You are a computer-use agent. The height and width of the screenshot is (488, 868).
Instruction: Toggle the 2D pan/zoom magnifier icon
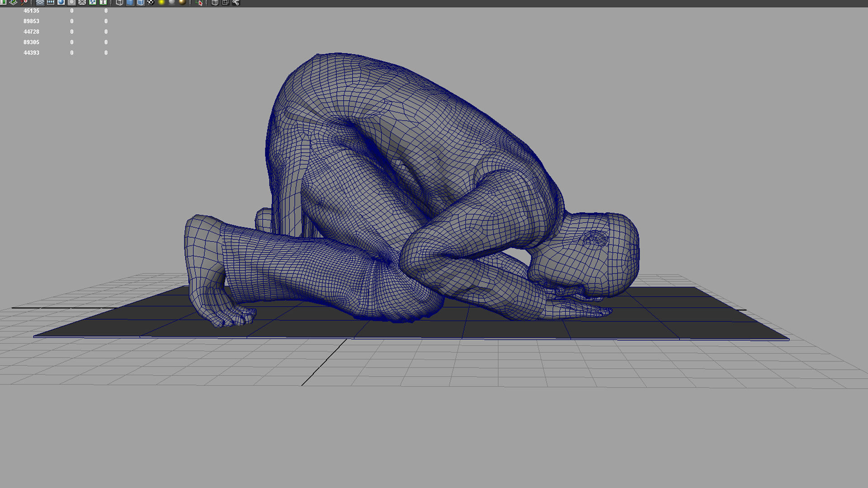click(x=24, y=2)
